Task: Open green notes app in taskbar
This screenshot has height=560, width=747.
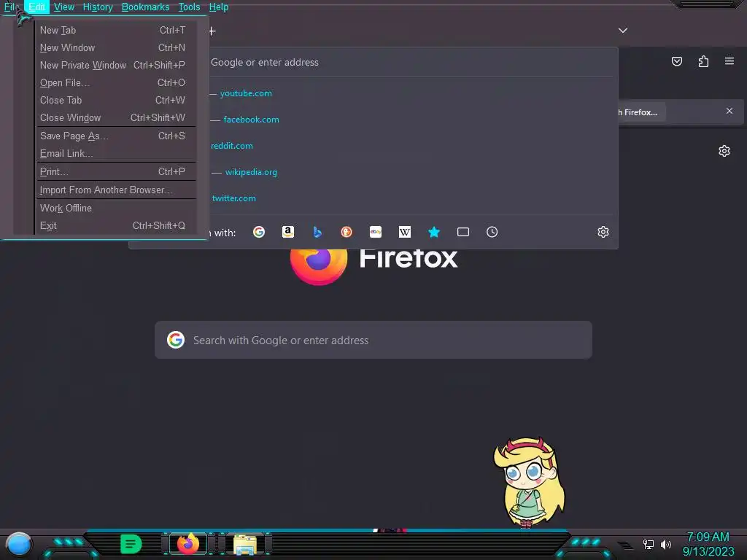Action: (x=131, y=544)
